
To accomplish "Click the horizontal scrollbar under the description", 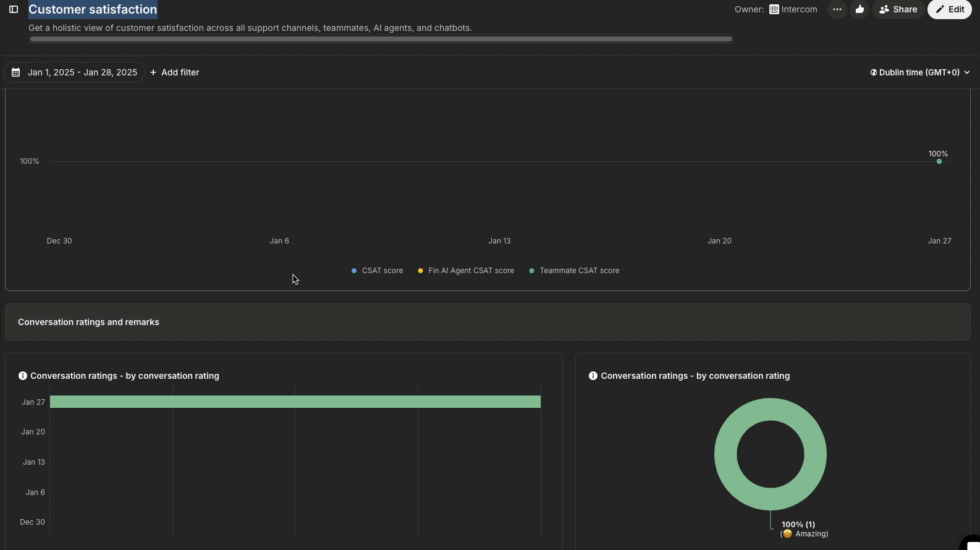I will [381, 39].
